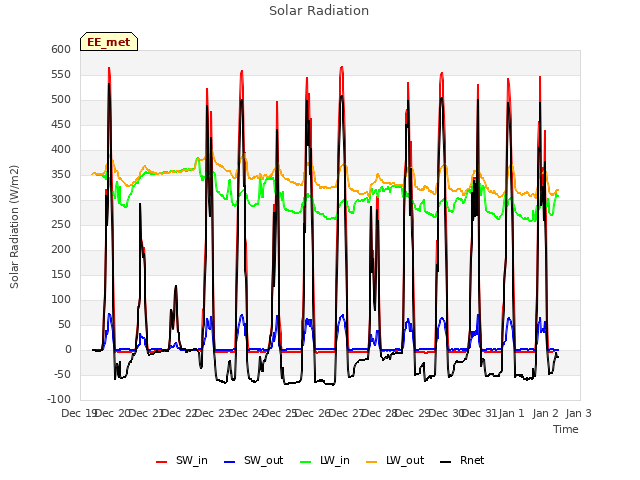This screenshot has height=480, width=640.
Task: Click the 450 y-axis tick label
Action: pyautogui.click(x=61, y=124)
